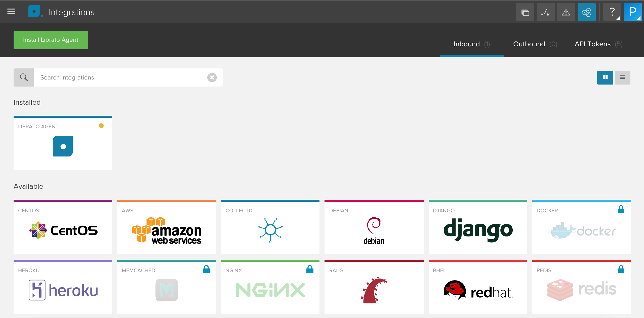Switch to list view layout icon

[622, 78]
